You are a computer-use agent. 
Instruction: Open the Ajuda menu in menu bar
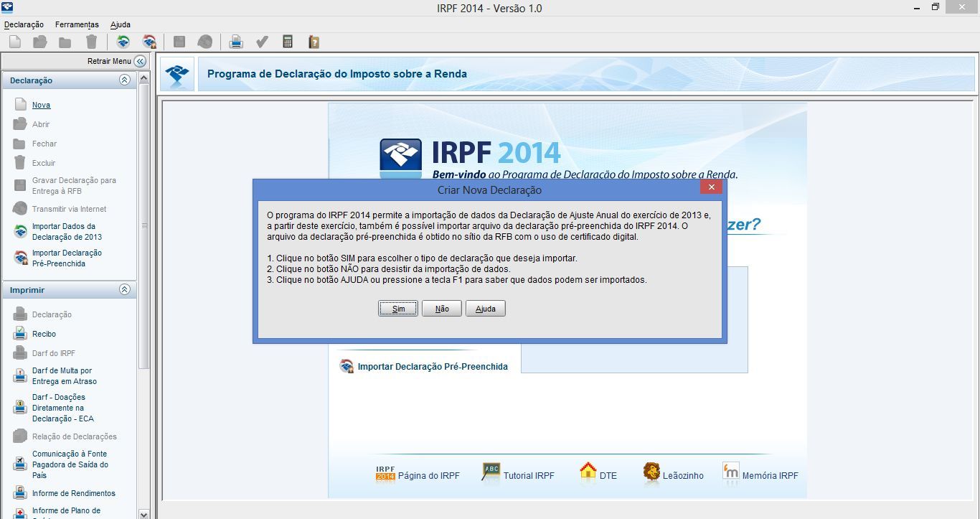121,24
